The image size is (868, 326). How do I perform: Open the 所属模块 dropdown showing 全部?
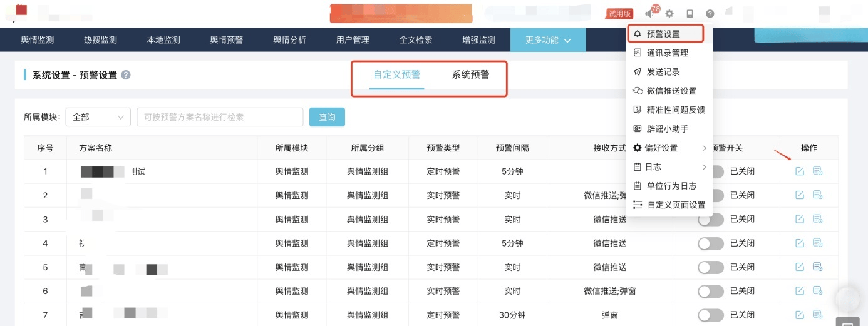(x=98, y=117)
